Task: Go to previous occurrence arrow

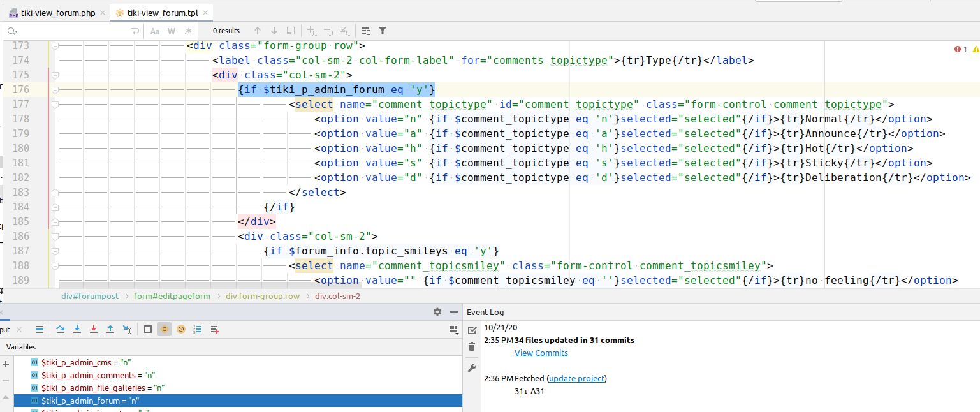Action: coord(258,31)
